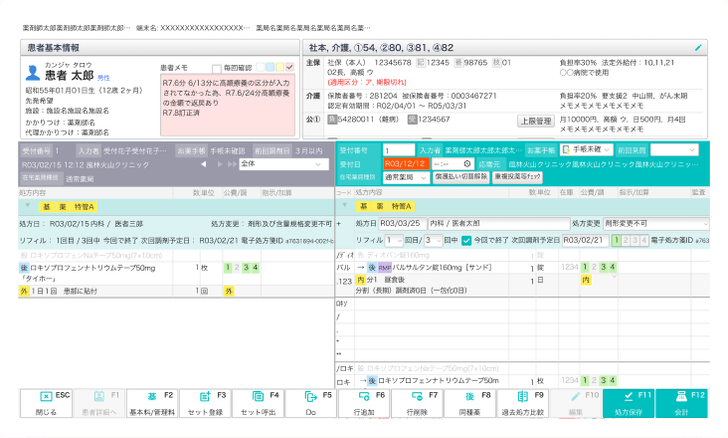
Task: Click the red 受付日 R03/12/12 date field
Action: [407, 163]
